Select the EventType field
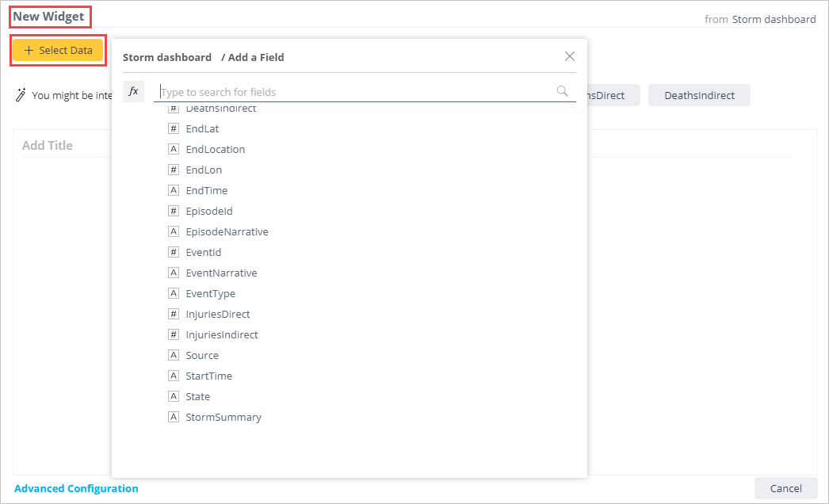The image size is (829, 504). pyautogui.click(x=211, y=293)
